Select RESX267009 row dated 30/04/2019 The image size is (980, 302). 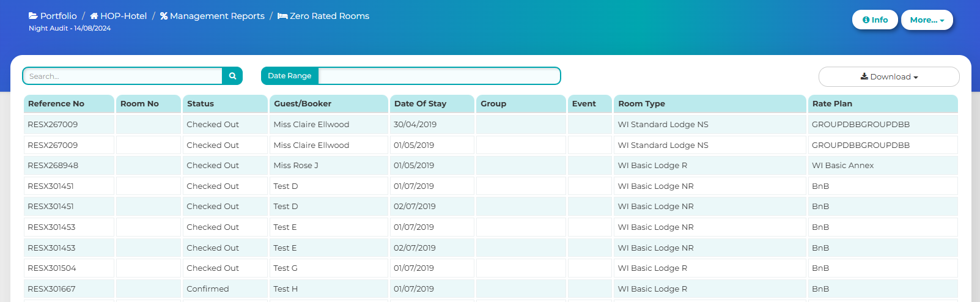click(491, 124)
